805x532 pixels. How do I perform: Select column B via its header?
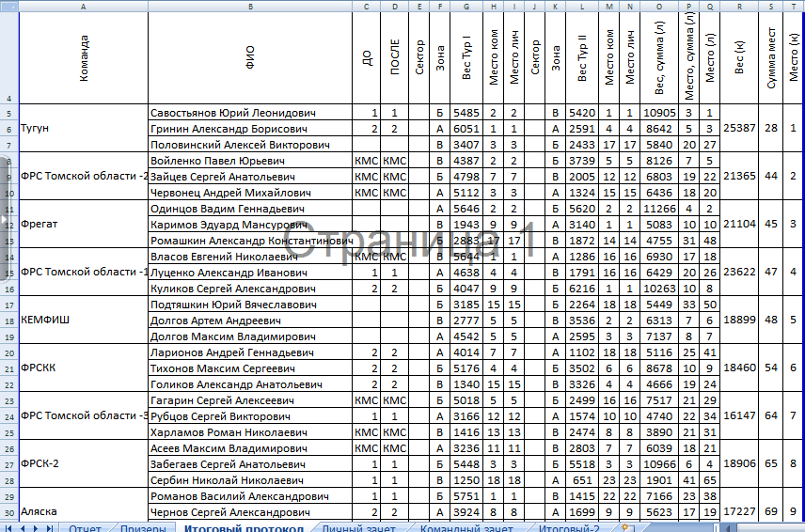[x=250, y=7]
